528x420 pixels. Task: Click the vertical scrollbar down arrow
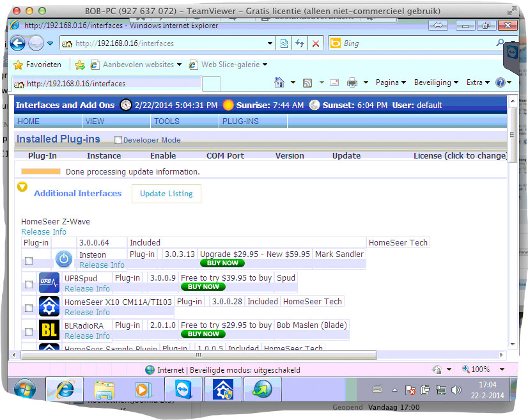point(513,344)
